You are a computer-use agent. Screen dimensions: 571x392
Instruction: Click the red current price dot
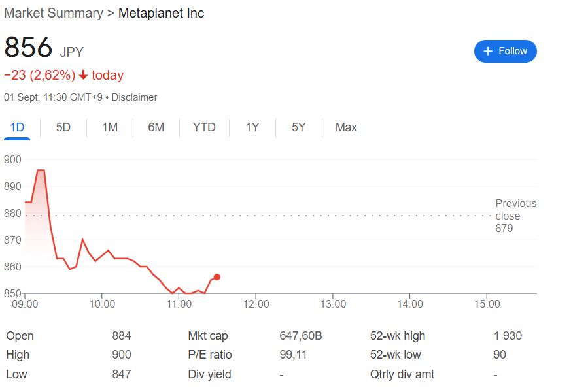(216, 277)
